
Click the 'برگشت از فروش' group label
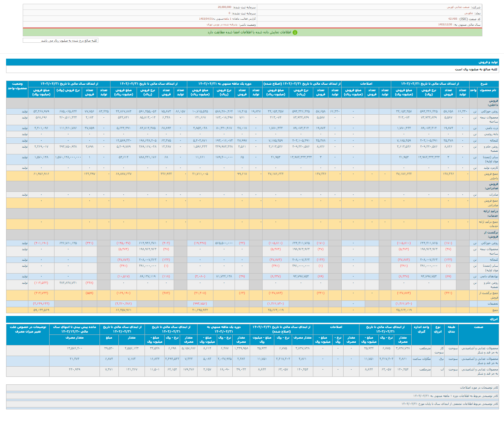pyautogui.click(x=488, y=235)
